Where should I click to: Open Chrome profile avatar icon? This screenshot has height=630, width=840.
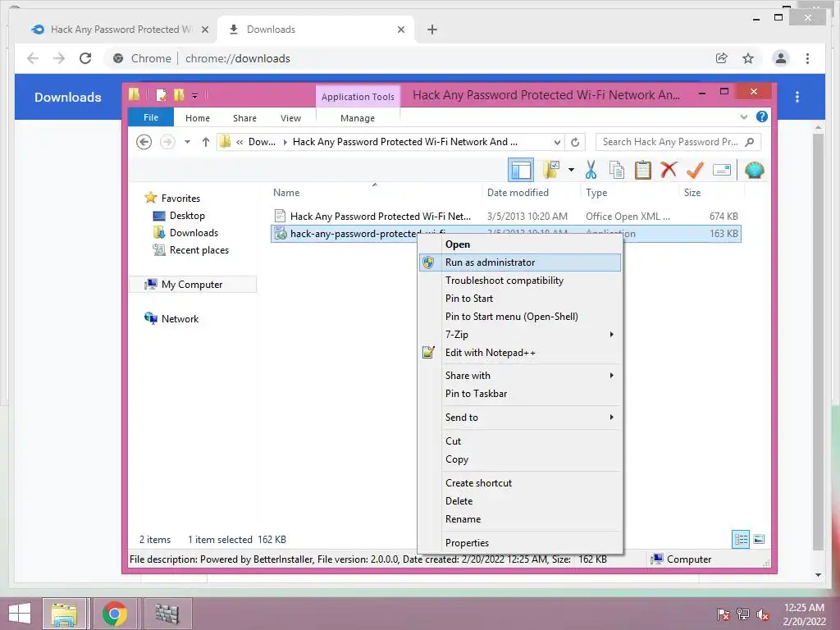pos(781,58)
